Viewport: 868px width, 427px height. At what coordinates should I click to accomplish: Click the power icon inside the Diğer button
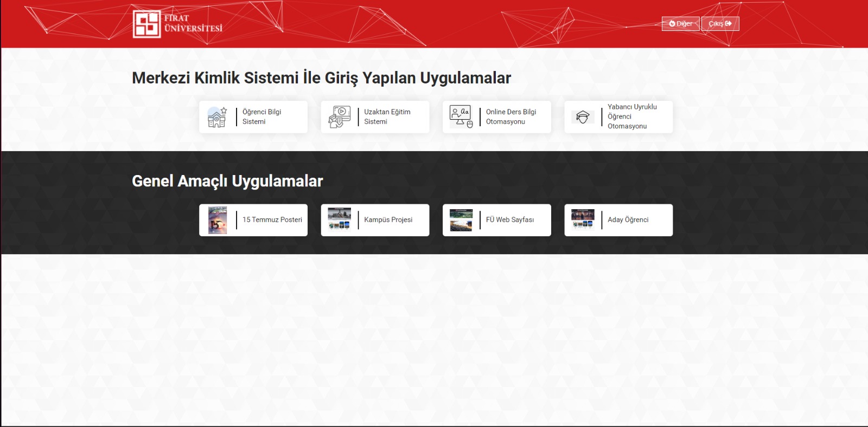coord(672,24)
